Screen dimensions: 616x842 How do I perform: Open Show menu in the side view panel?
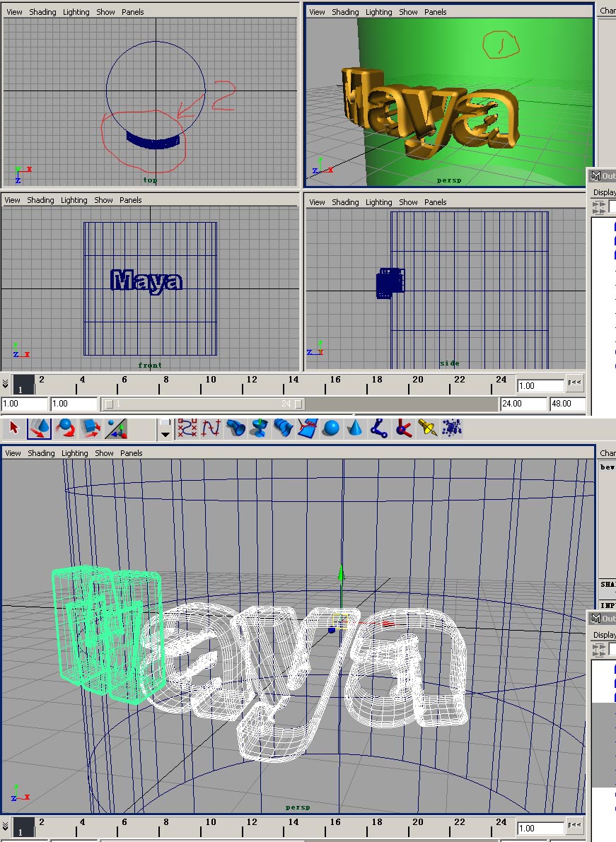[x=408, y=202]
